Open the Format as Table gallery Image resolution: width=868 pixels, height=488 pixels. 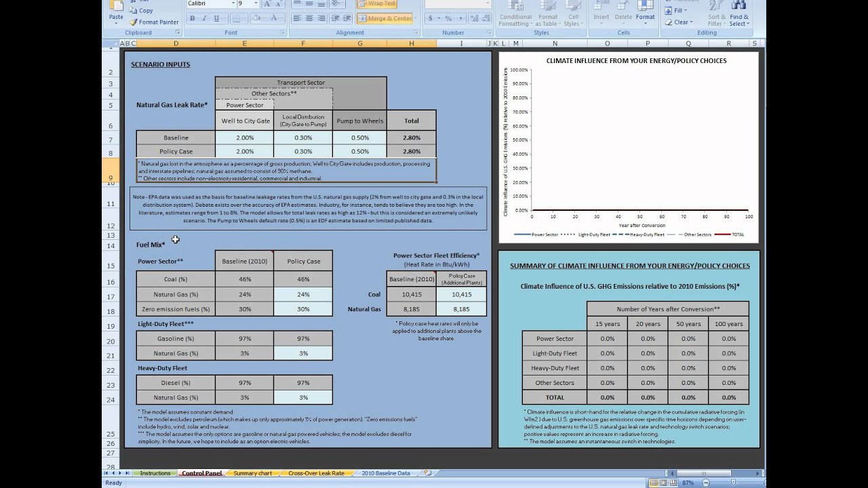pyautogui.click(x=548, y=14)
